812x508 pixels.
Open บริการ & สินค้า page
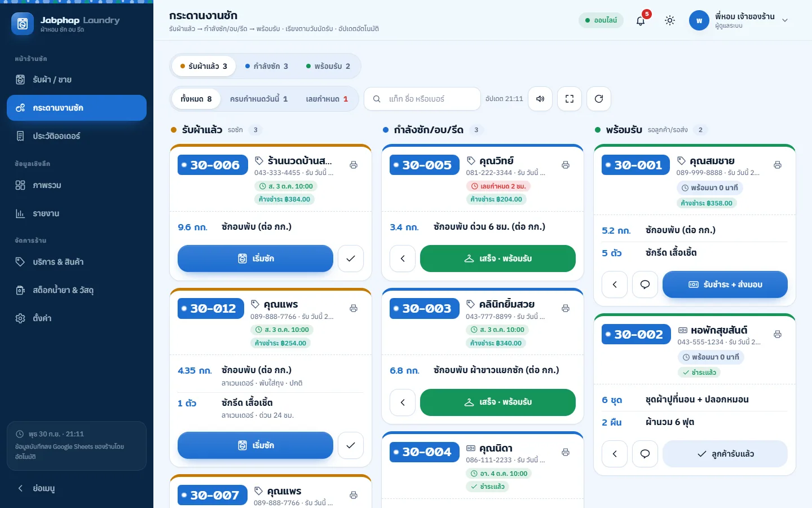click(77, 262)
